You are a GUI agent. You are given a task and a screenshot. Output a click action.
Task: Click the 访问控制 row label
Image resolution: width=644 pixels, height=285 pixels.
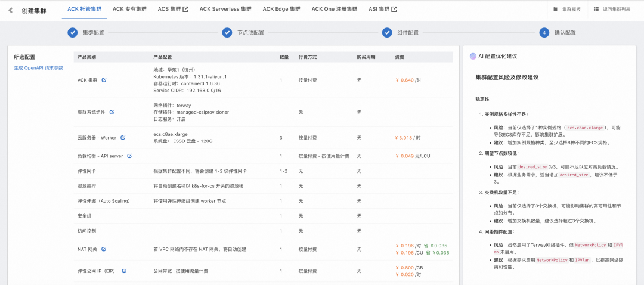click(x=86, y=231)
